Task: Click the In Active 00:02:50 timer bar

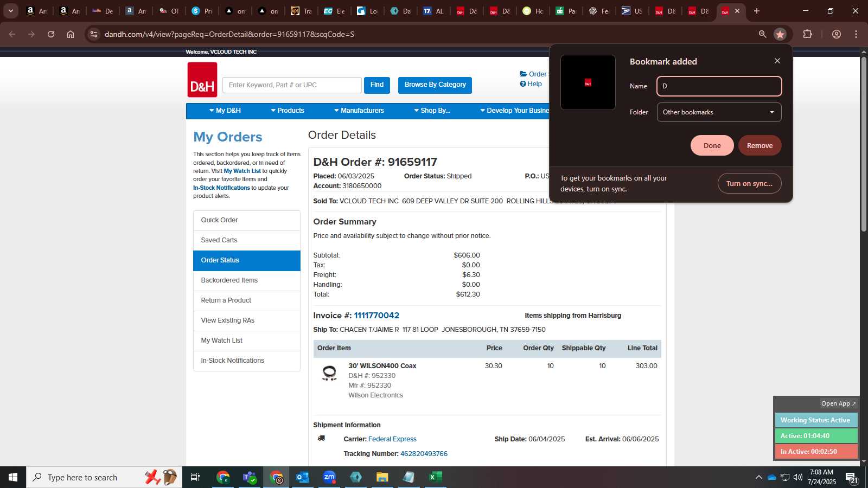Action: point(816,452)
